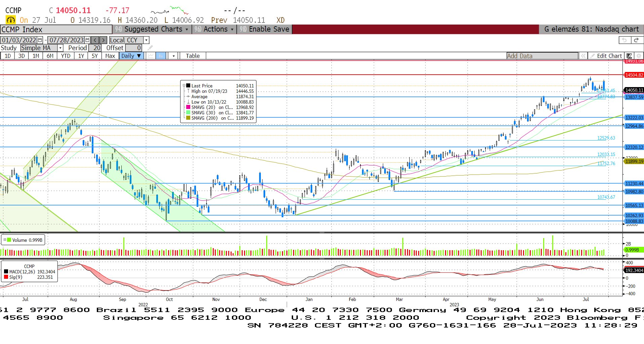Switch to Table view

193,56
